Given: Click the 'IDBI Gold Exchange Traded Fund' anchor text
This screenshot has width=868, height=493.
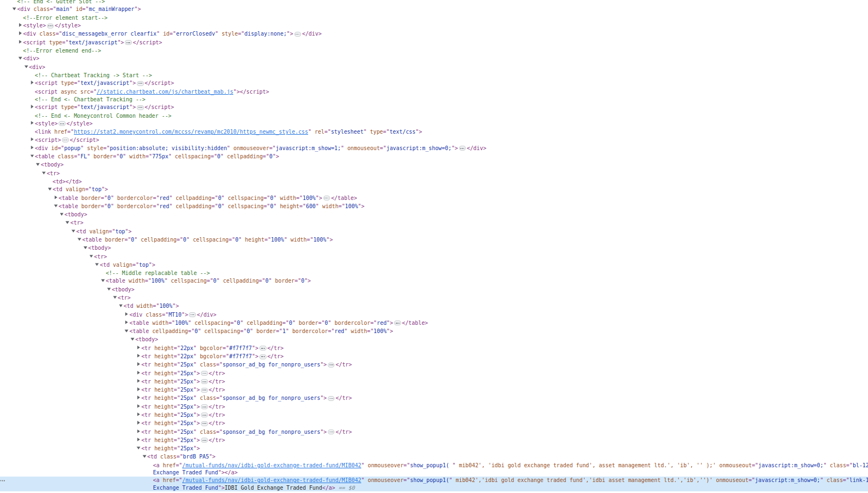Looking at the screenshot, I should [273, 488].
